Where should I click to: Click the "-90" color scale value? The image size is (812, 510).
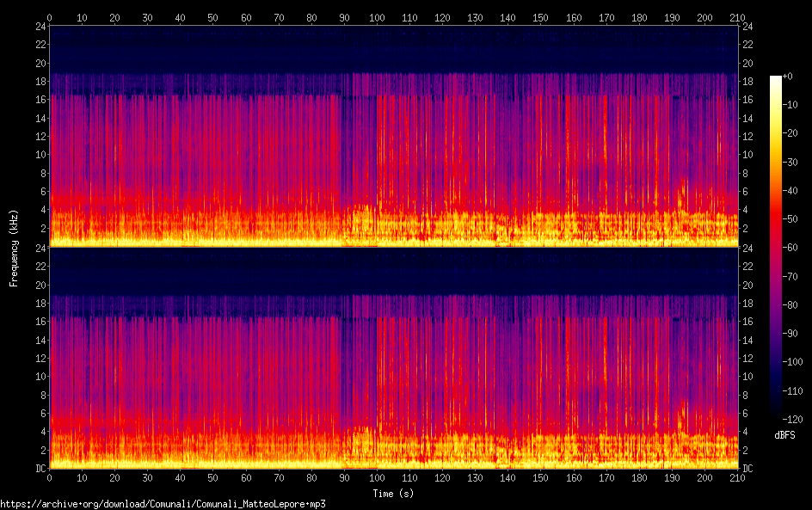790,334
